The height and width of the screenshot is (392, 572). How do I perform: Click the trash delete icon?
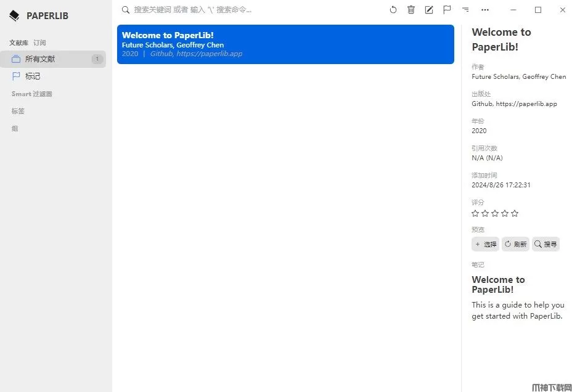411,10
